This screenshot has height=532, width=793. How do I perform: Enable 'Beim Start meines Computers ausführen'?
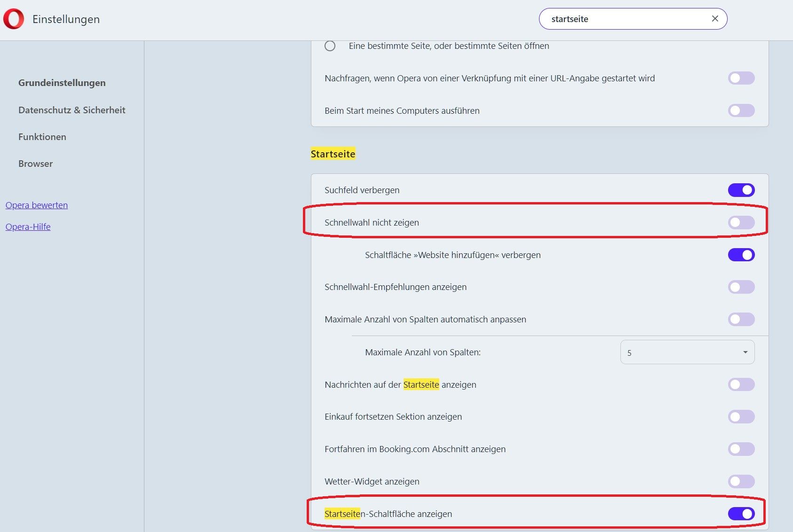click(x=741, y=110)
